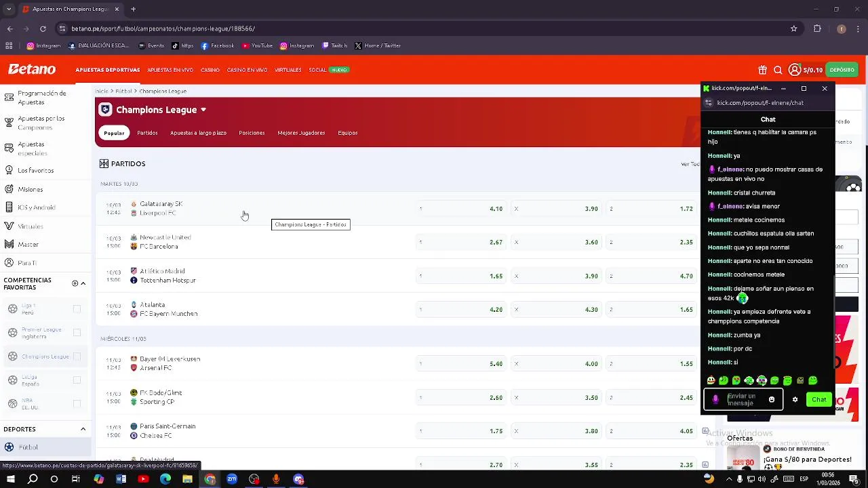868x488 pixels.
Task: Open the Mejores Jugadores tab
Action: pos(301,133)
